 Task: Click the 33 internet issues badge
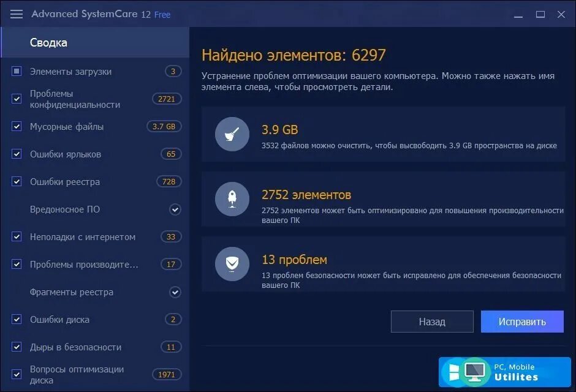coord(171,237)
